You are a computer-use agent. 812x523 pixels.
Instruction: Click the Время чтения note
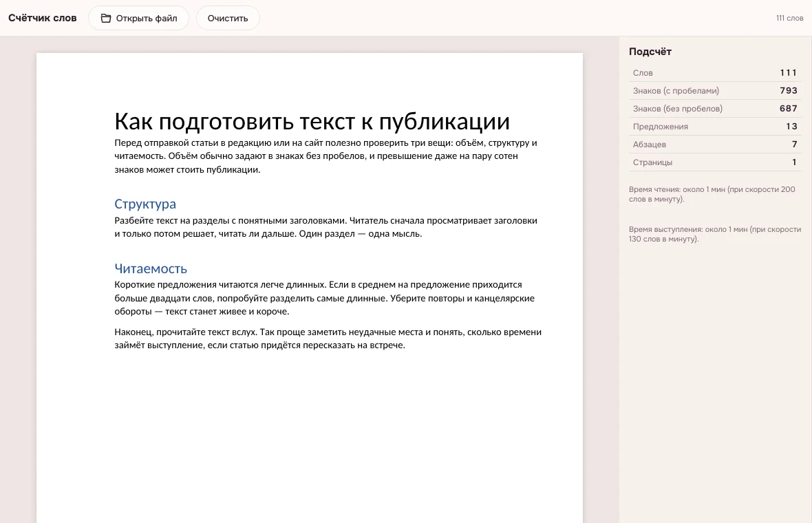(x=712, y=194)
